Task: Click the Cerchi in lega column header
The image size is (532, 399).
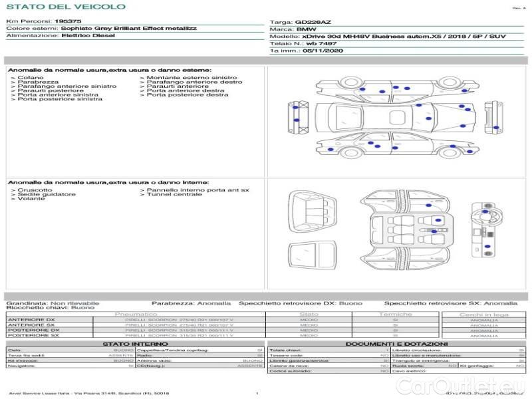Action: (483, 314)
